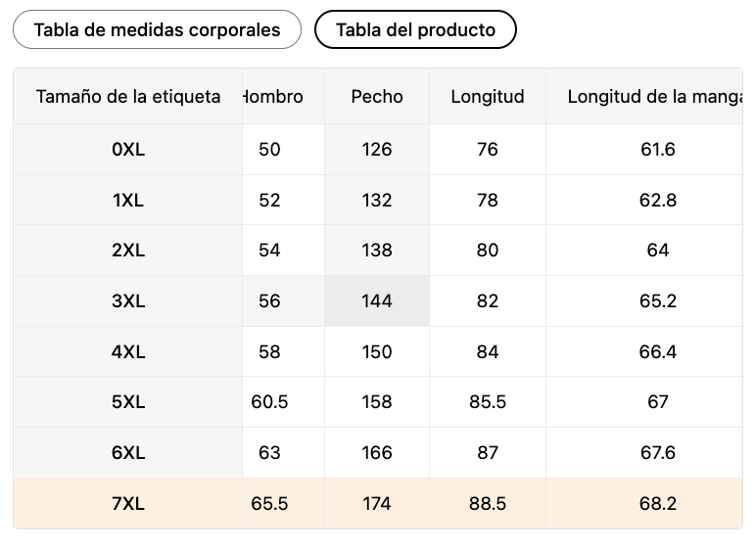The height and width of the screenshot is (550, 756).
Task: Click the Tamaño de la etiqueta header
Action: point(128,97)
